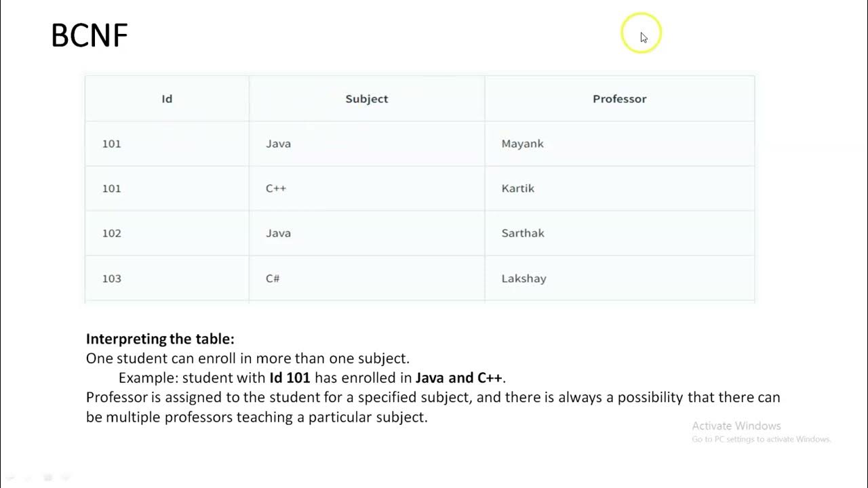Open the slideshow pen tools icon

[47, 478]
